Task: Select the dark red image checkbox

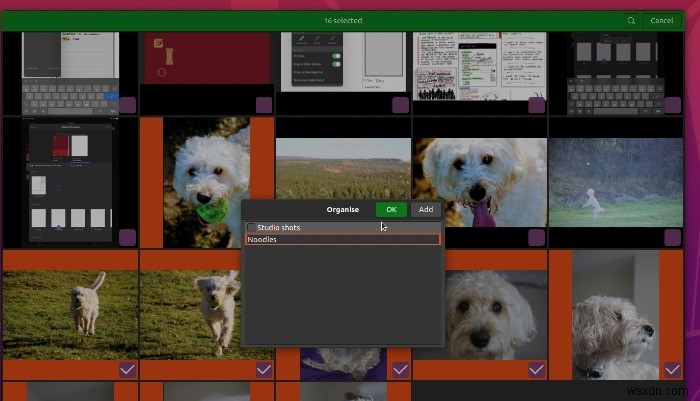Action: point(264,105)
